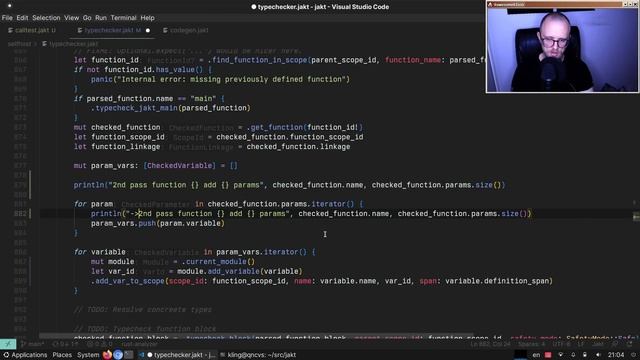
Task: Click the Jakt language mode indicator
Action: click(598, 344)
